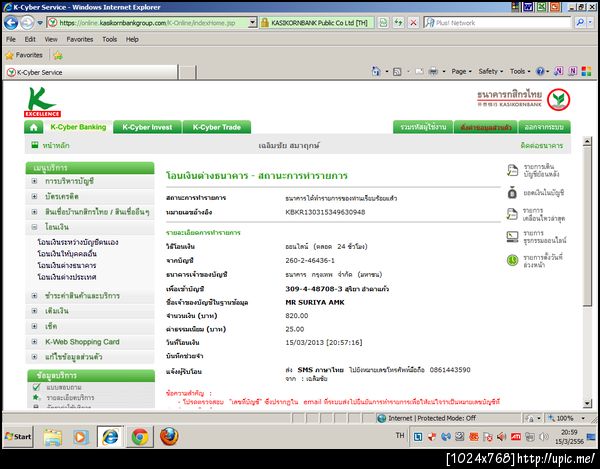Click โอนเงินต่างธนาคาร link
The image size is (600, 469).
(x=67, y=265)
